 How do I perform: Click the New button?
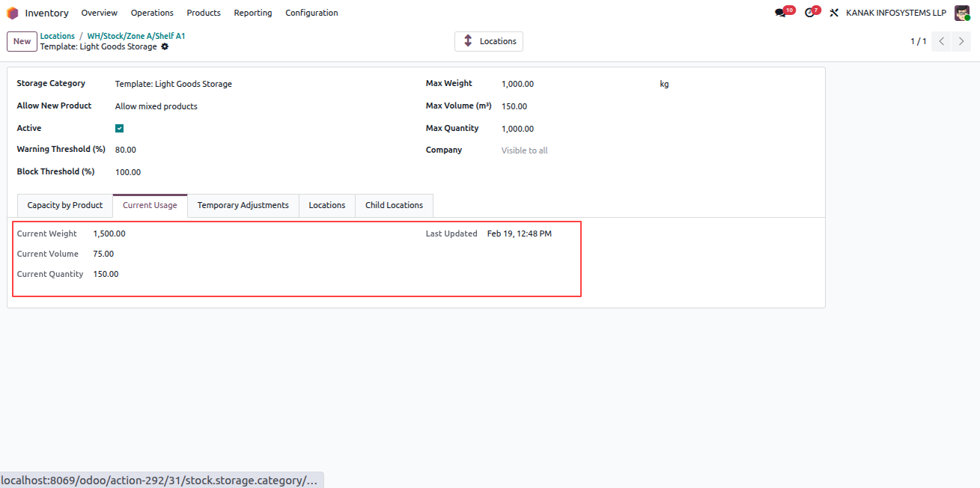click(22, 41)
